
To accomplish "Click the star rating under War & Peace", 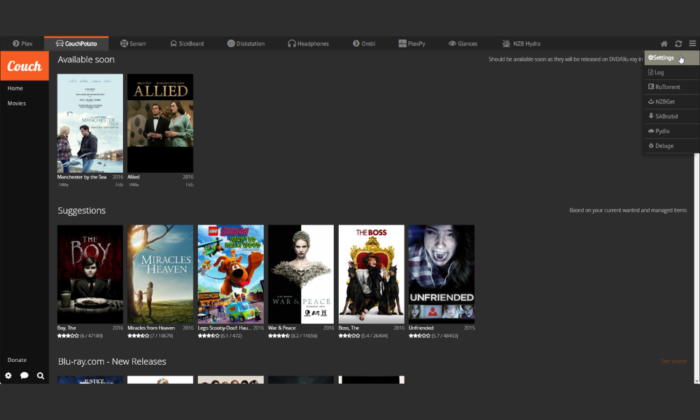I will coord(279,336).
